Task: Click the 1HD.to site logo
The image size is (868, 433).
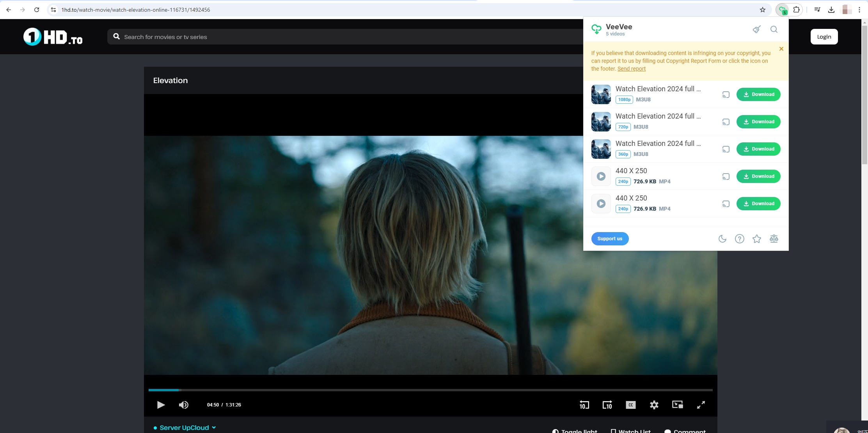Action: pos(53,37)
